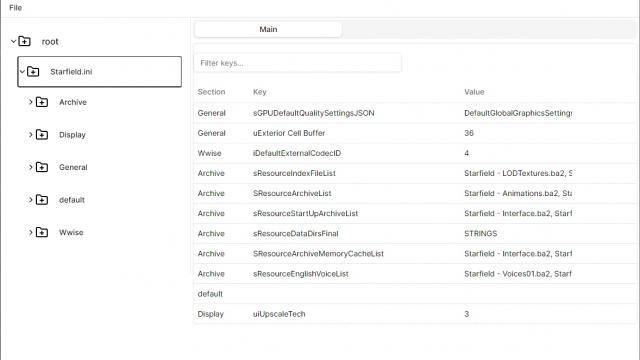
Task: Select the uExterior Cell Buffer key
Action: tap(289, 133)
